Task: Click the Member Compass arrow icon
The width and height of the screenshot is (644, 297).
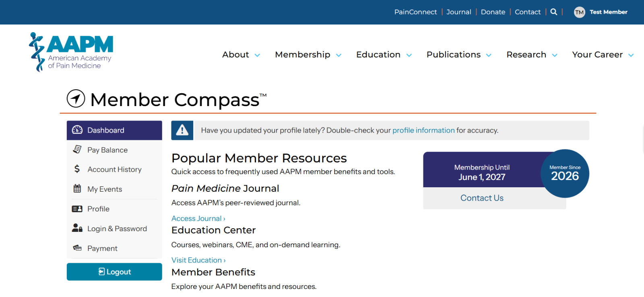Action: 76,98
